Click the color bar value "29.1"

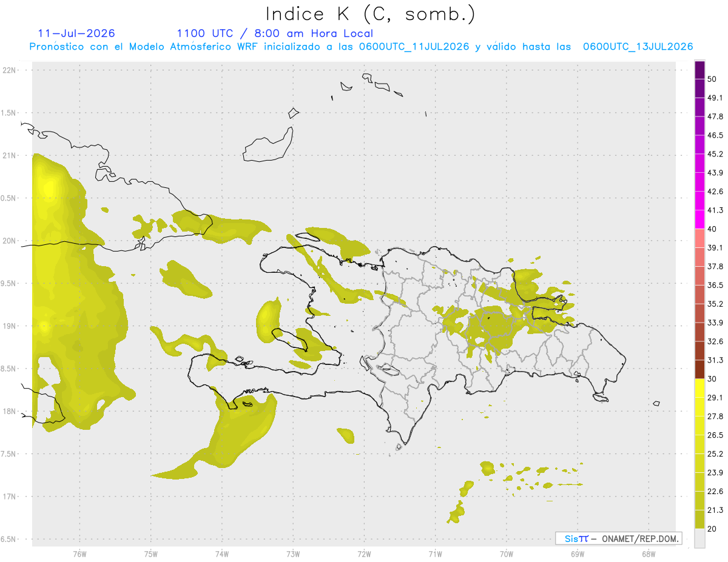click(715, 398)
